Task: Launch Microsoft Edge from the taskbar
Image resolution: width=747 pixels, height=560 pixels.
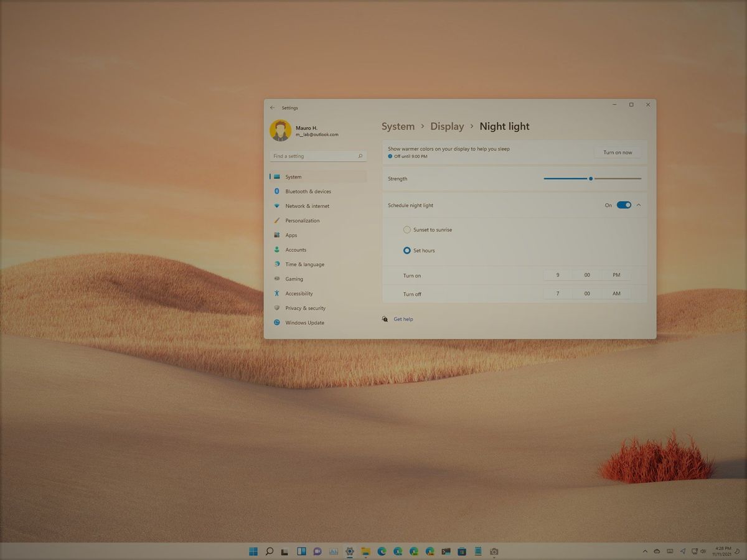Action: point(382,551)
